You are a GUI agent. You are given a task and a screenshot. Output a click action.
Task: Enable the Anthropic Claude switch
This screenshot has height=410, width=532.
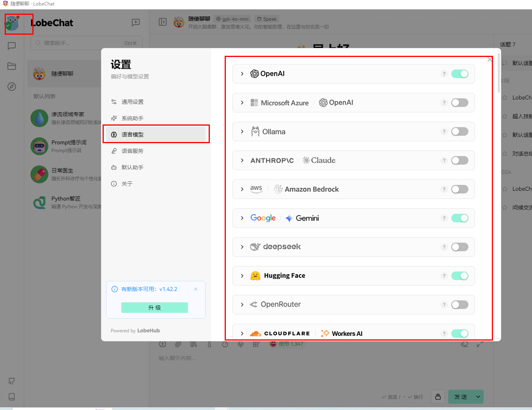pos(460,160)
